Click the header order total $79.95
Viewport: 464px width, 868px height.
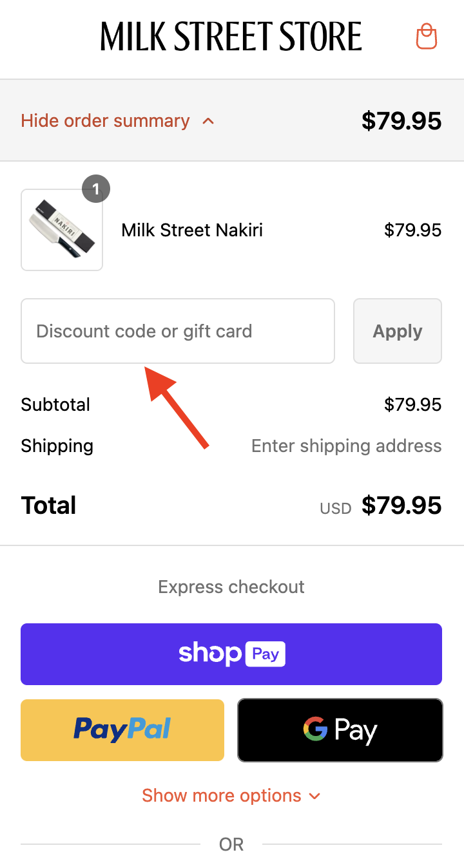point(401,121)
